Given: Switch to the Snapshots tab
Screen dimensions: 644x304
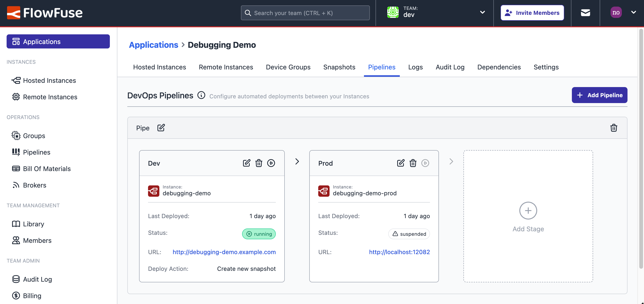Looking at the screenshot, I should [339, 67].
